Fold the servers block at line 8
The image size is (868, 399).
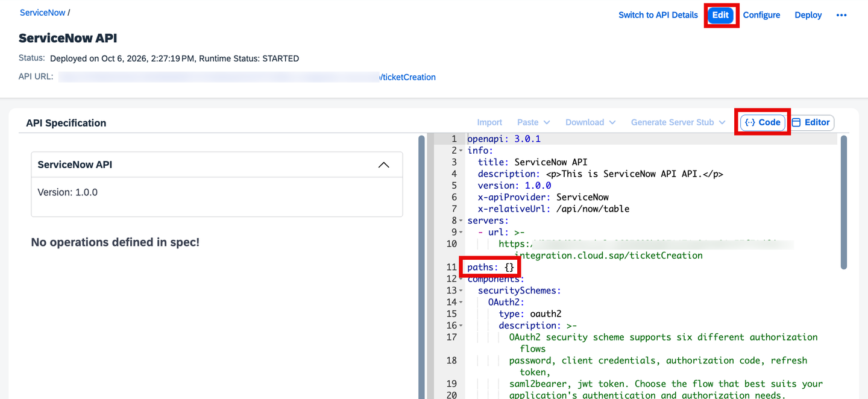[x=461, y=221]
